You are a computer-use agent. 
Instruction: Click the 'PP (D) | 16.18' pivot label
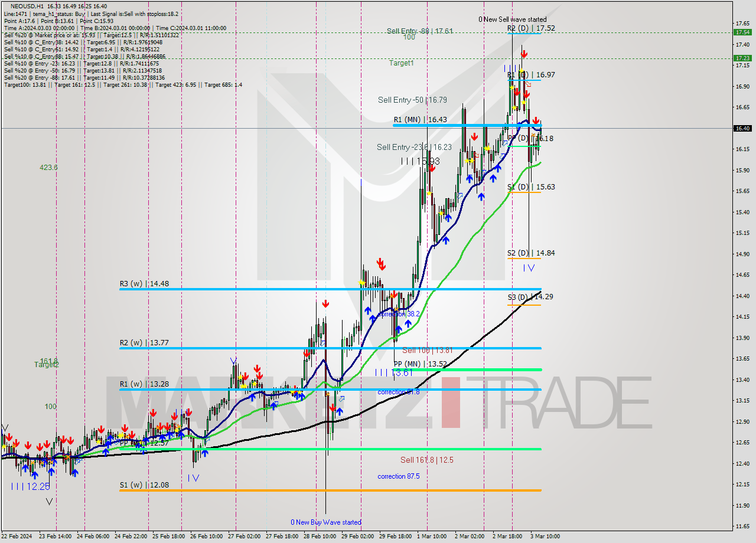530,138
